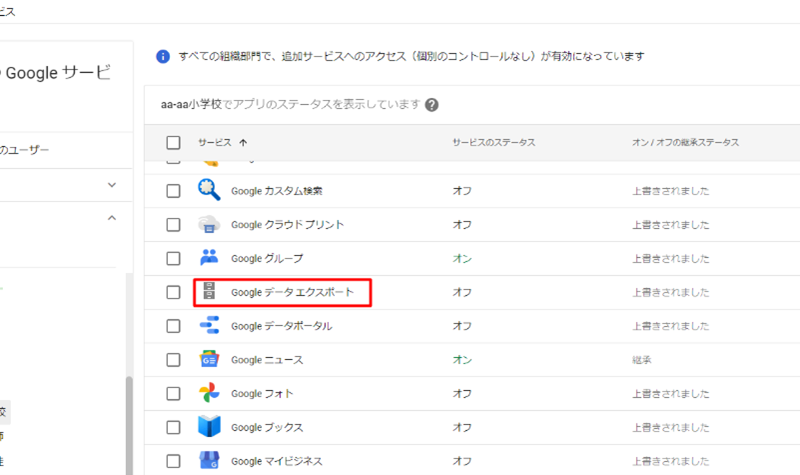Click the Google ニュース icon

[209, 359]
